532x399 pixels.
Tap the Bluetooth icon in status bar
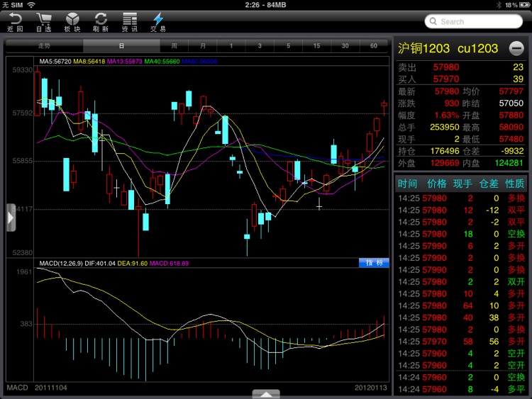click(499, 5)
